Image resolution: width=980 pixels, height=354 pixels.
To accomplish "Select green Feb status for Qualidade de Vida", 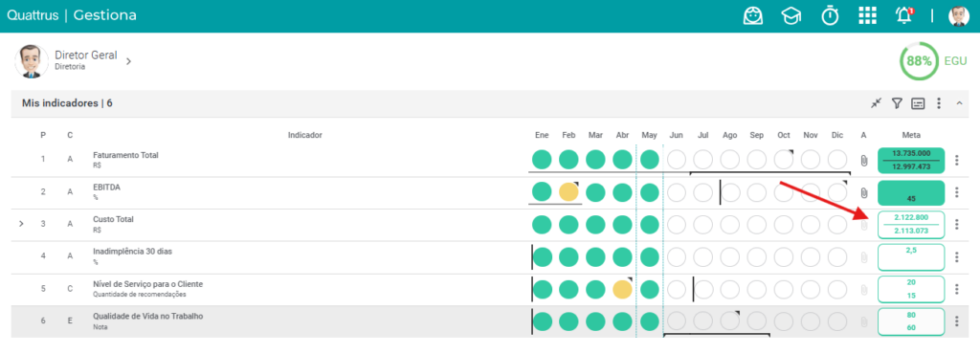I will coord(568,321).
